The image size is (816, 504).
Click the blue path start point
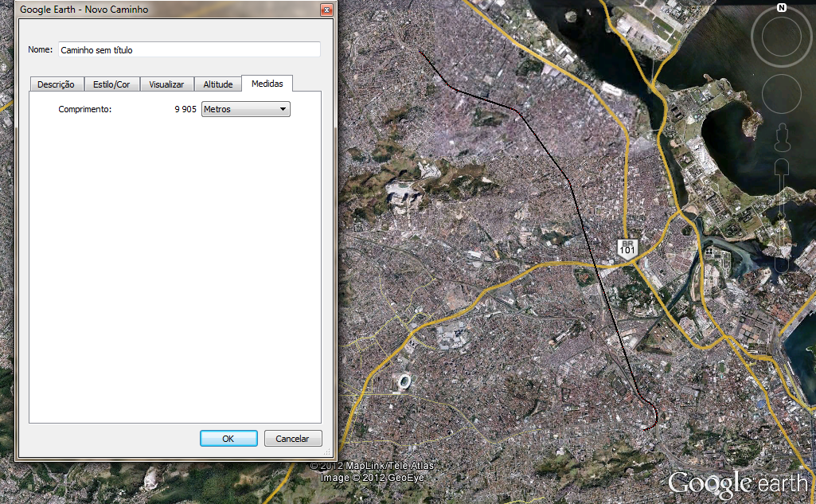(420, 51)
